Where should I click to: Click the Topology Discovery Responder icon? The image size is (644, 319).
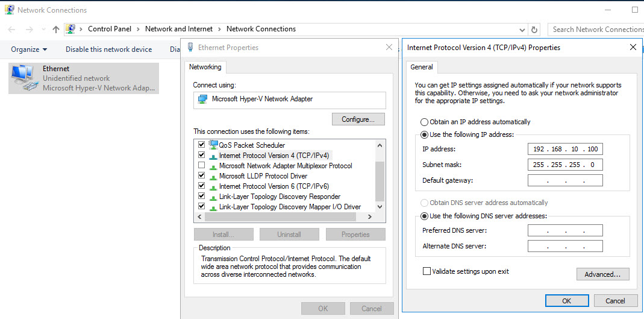point(213,197)
